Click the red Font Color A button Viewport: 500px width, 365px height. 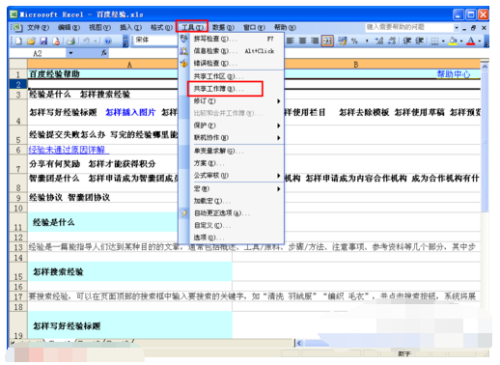471,41
